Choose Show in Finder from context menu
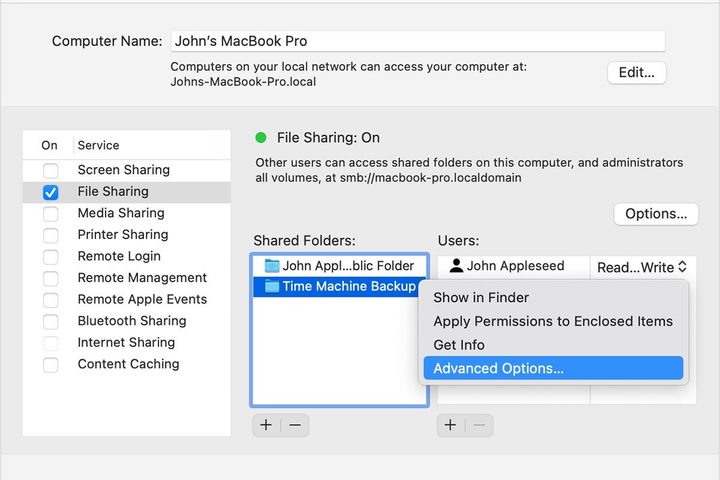This screenshot has height=480, width=720. 553,298
